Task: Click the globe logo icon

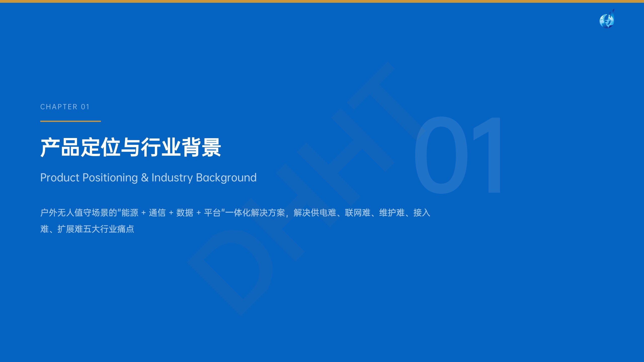Action: (x=607, y=19)
